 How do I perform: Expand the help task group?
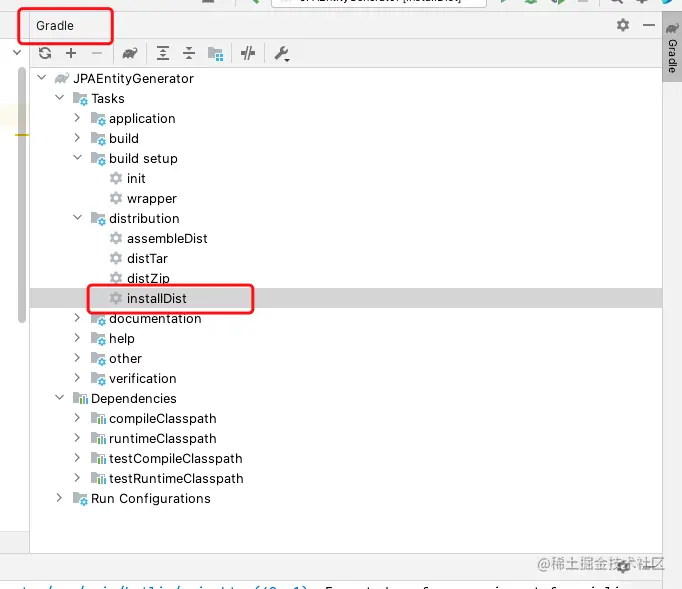(77, 338)
